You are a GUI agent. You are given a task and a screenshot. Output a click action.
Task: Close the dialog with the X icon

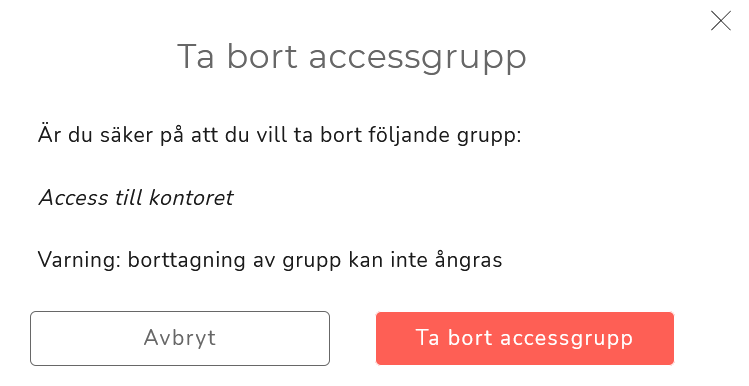tap(720, 21)
